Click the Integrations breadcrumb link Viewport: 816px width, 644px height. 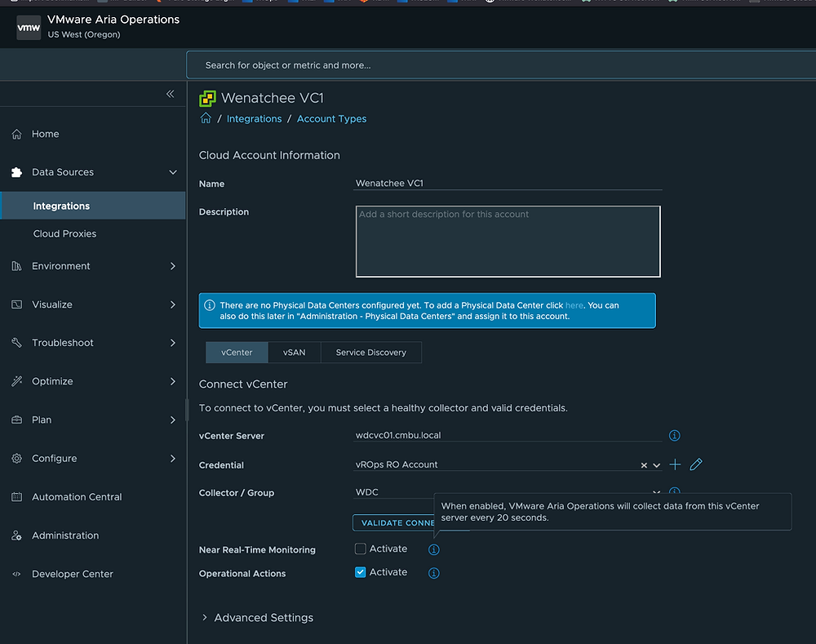pyautogui.click(x=254, y=118)
